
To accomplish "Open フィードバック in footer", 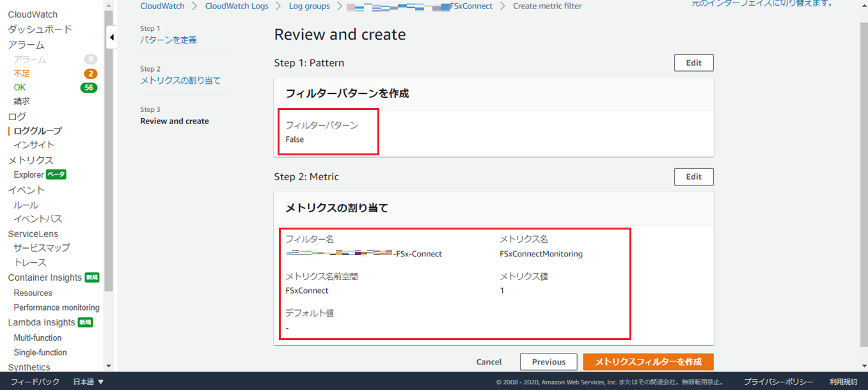I will tap(35, 382).
